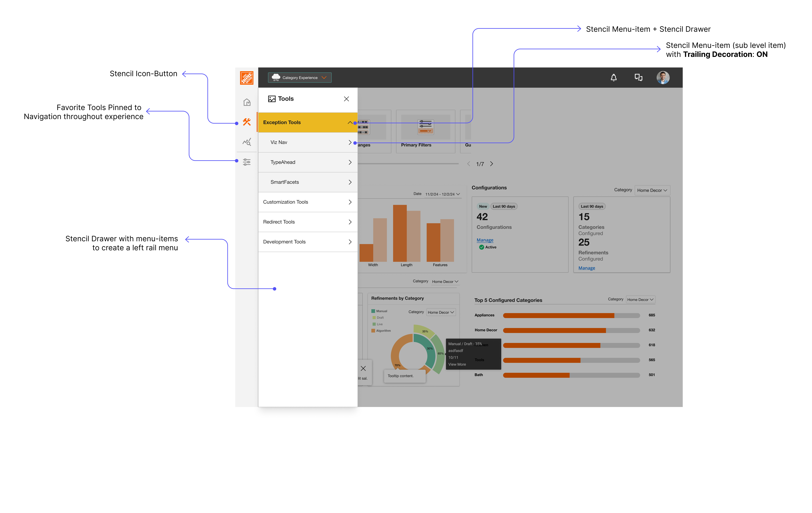Click the Primary Filters card thumbnail
This screenshot has width=812, height=513.
pos(425,127)
